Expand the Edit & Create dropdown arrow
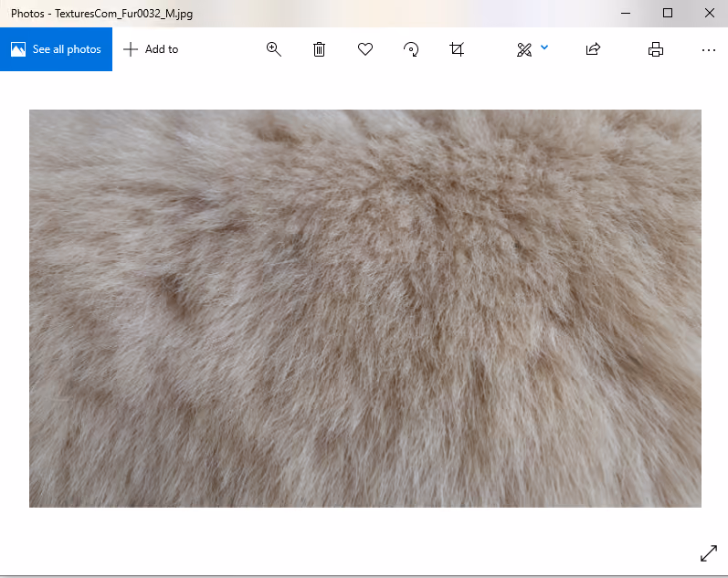 pos(544,47)
